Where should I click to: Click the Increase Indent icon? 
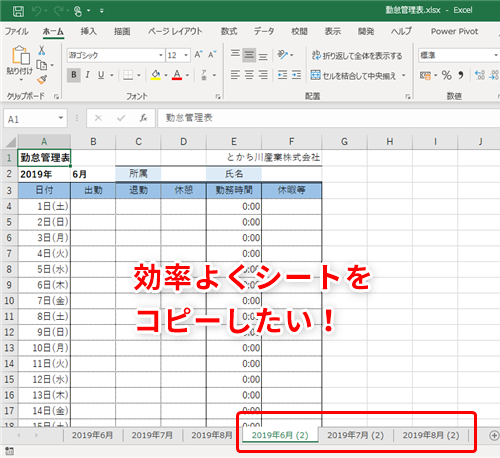pos(296,75)
